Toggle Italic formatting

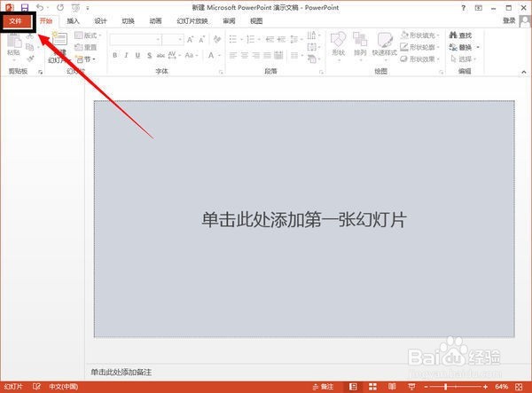[x=126, y=55]
